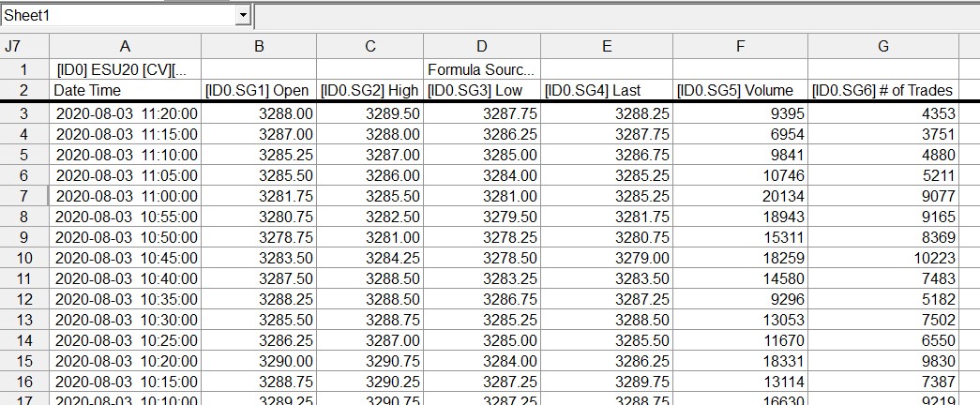The image size is (980, 405).
Task: Click date cell '2020-08-03 10:30:00'
Action: (125, 320)
